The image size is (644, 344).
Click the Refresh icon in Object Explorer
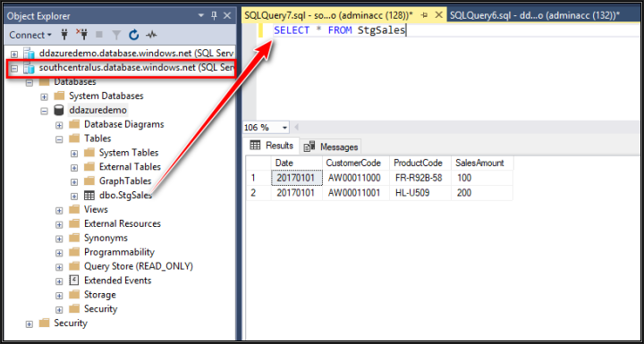coord(134,36)
